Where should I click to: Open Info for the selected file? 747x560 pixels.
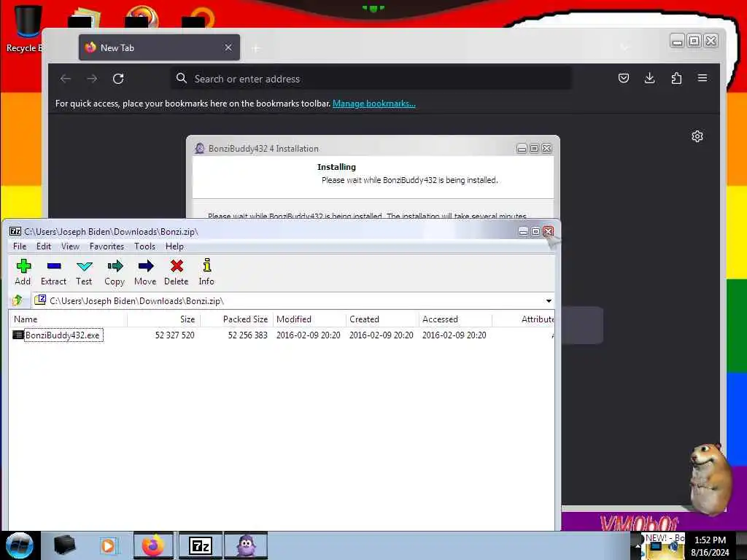206,272
